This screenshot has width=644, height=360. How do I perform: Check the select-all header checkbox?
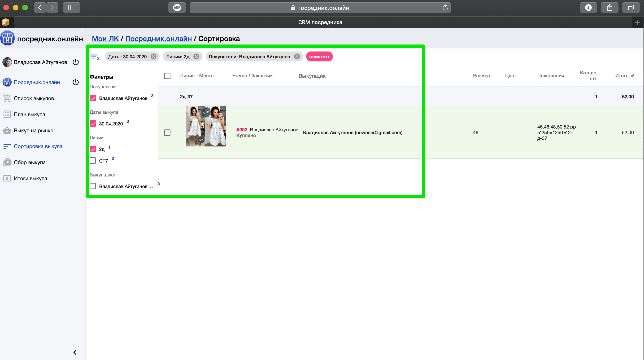[167, 76]
